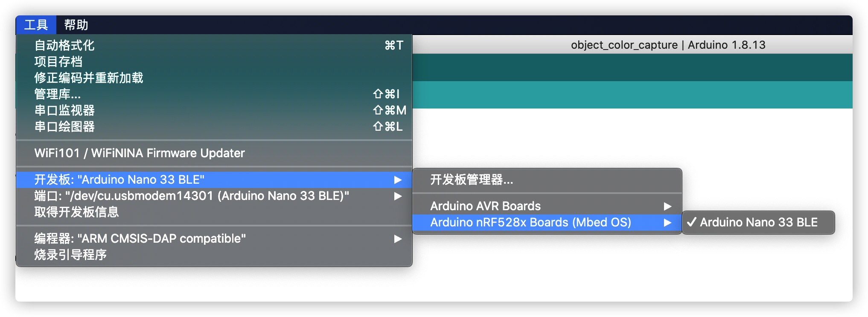Choose 烧录引导程序 to burn bootloader
The width and height of the screenshot is (868, 317).
214,255
